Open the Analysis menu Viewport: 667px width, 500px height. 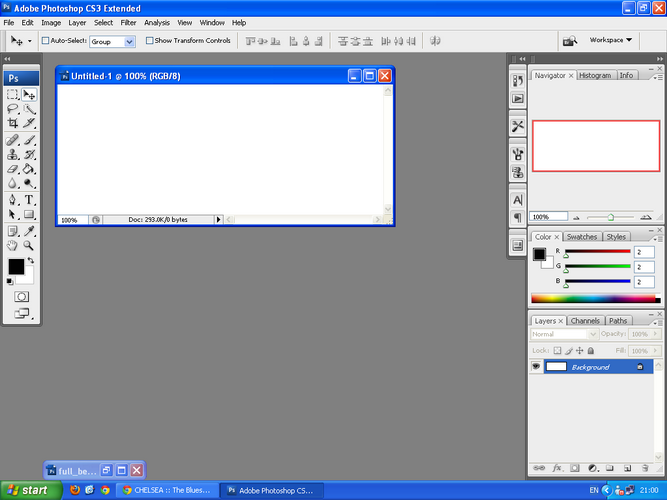(157, 23)
